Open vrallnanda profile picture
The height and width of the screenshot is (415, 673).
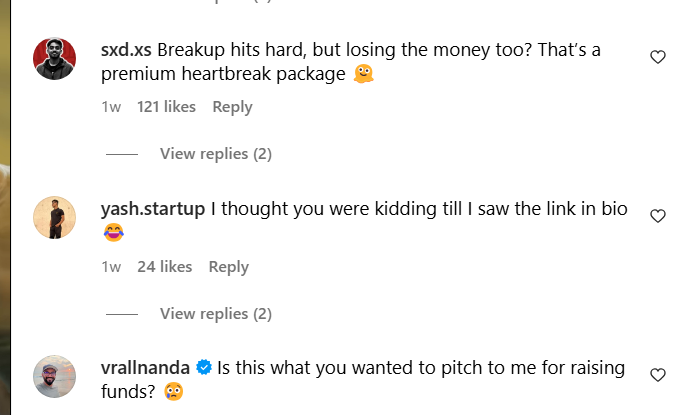coord(55,376)
